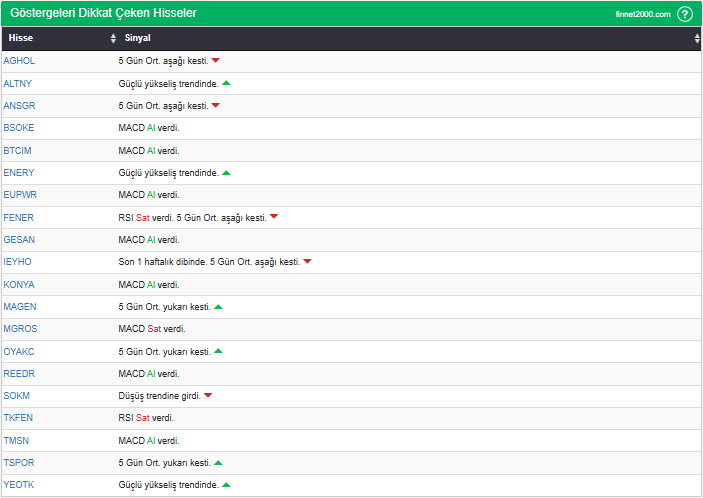The height and width of the screenshot is (498, 703).
Task: Open the AGHOL stock link
Action: coord(19,61)
